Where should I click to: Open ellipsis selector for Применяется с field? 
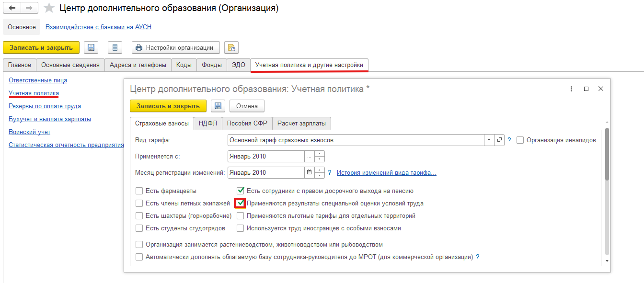(309, 156)
